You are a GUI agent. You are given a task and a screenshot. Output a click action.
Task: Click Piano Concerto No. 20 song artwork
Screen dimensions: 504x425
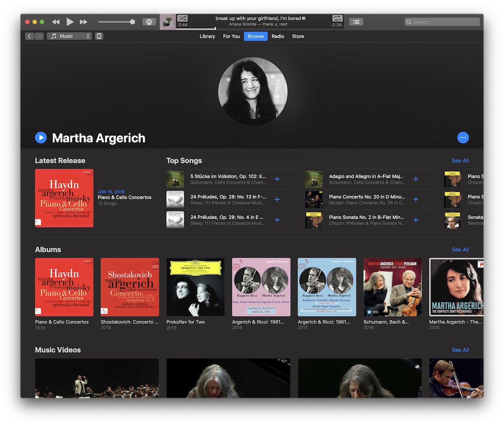314,199
